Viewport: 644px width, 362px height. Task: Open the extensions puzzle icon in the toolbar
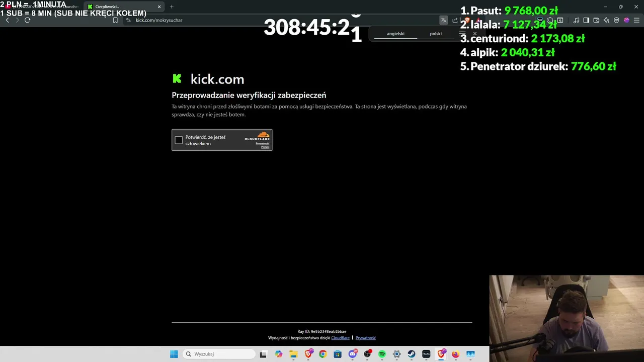[x=550, y=20]
